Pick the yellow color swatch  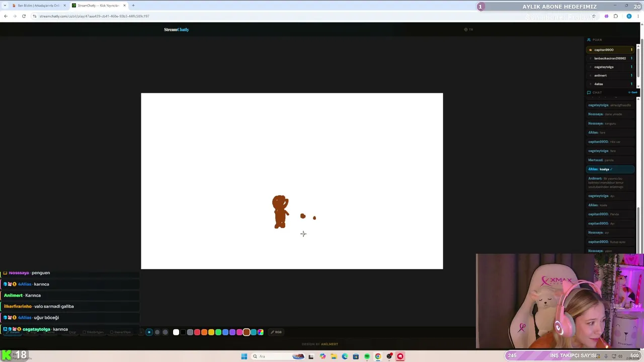211,332
